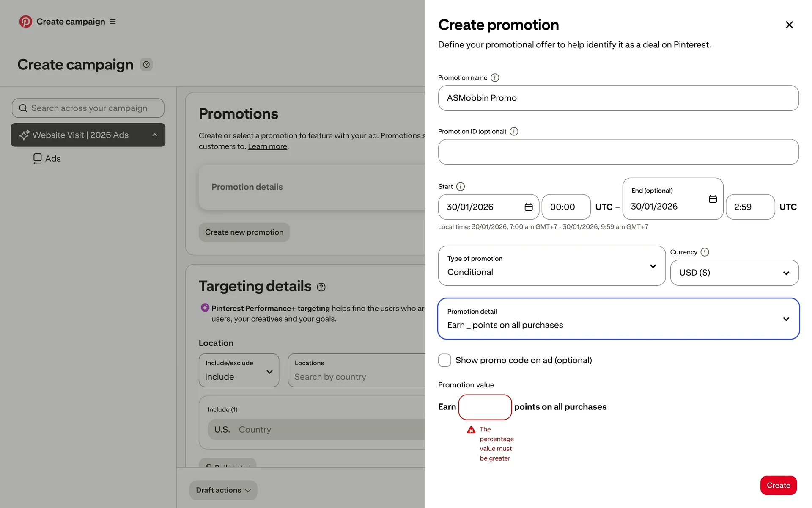Image resolution: width=812 pixels, height=508 pixels.
Task: Click the Promotion ID info icon
Action: tap(513, 132)
